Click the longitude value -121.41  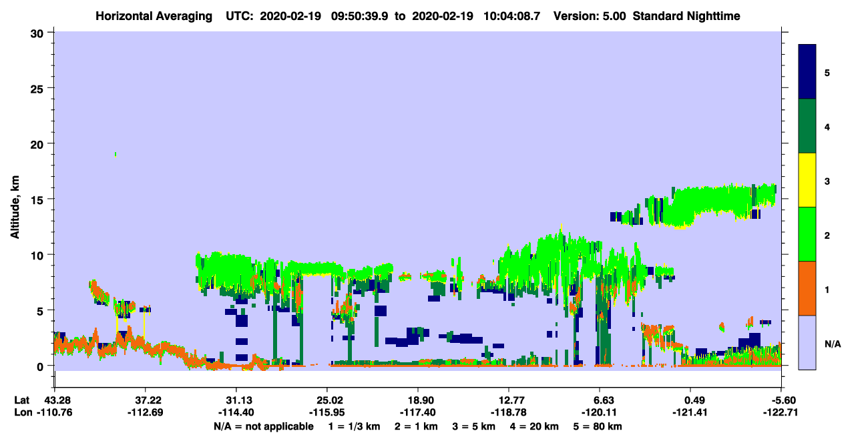[690, 412]
